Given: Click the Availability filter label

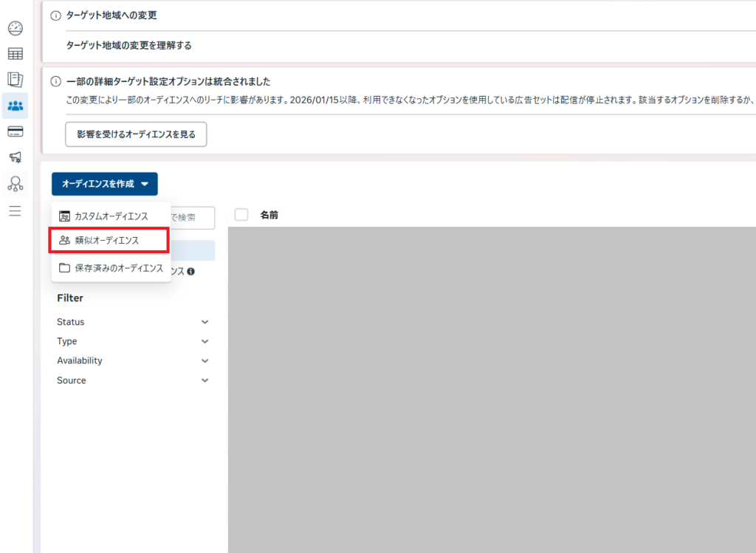Looking at the screenshot, I should click(80, 360).
